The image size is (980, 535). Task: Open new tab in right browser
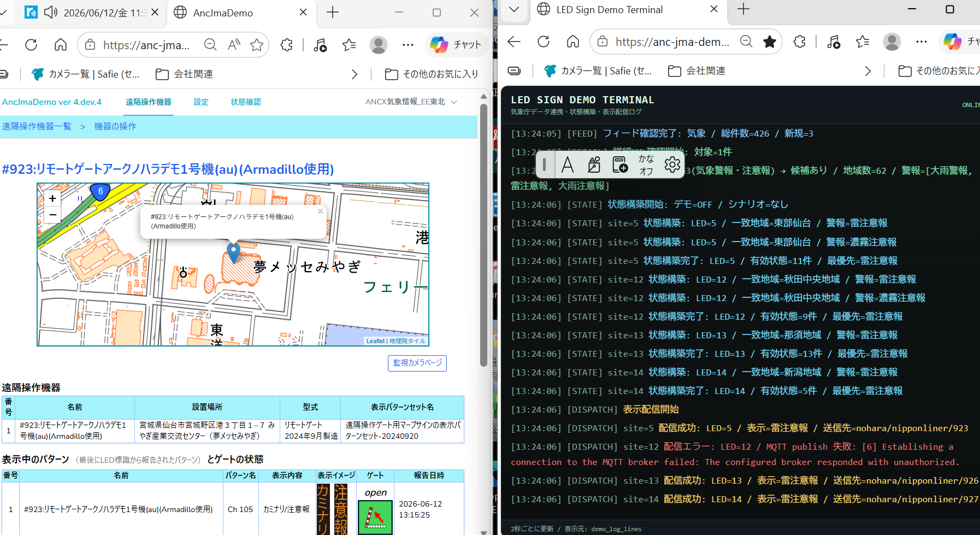[x=743, y=9]
